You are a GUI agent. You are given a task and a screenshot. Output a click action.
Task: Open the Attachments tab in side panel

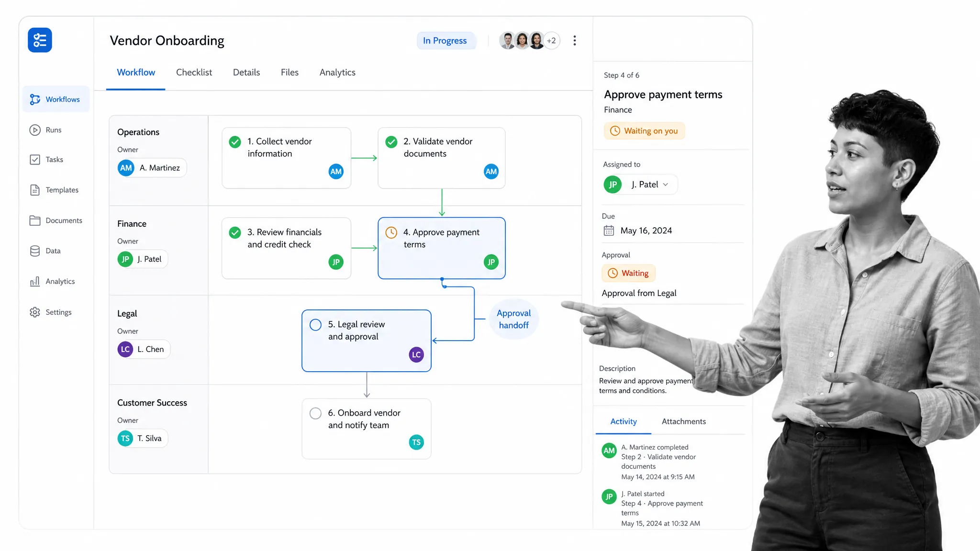click(684, 421)
